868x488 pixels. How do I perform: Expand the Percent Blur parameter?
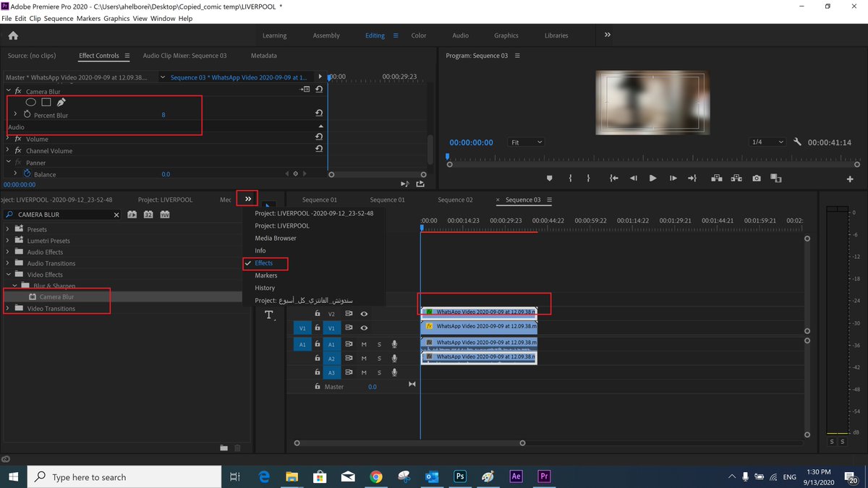15,115
